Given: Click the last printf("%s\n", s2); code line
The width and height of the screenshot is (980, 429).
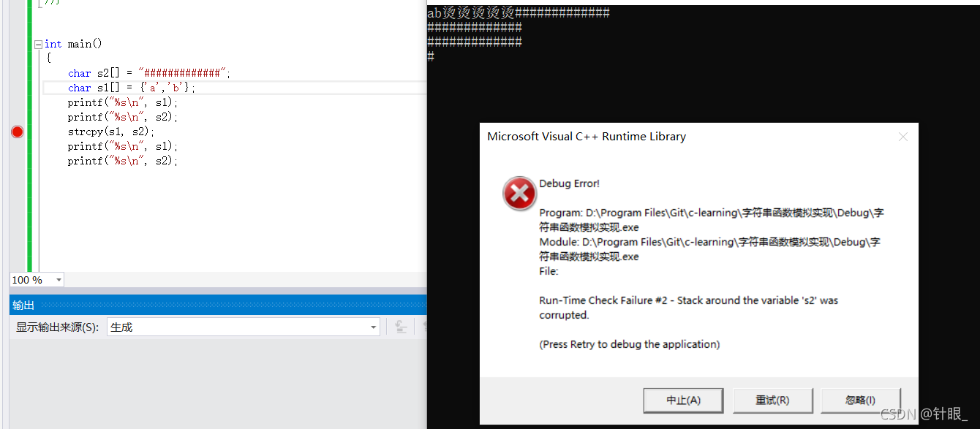Looking at the screenshot, I should click(x=123, y=161).
